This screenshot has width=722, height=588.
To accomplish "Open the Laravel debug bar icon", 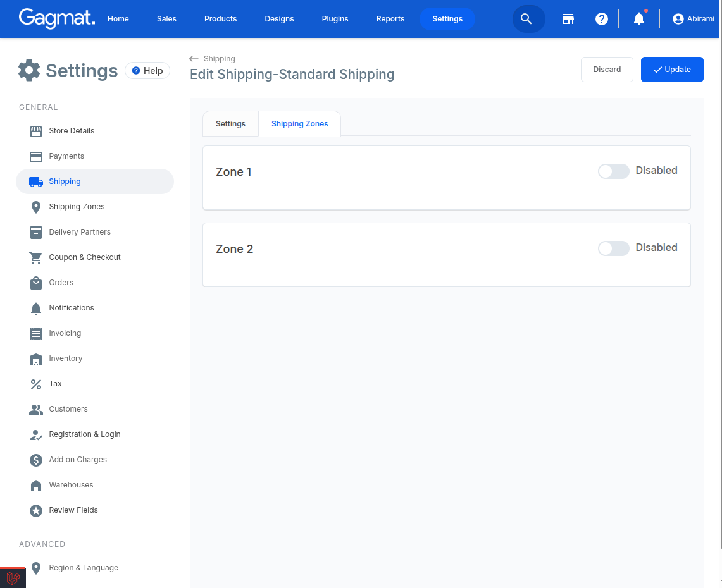I will 13,578.
